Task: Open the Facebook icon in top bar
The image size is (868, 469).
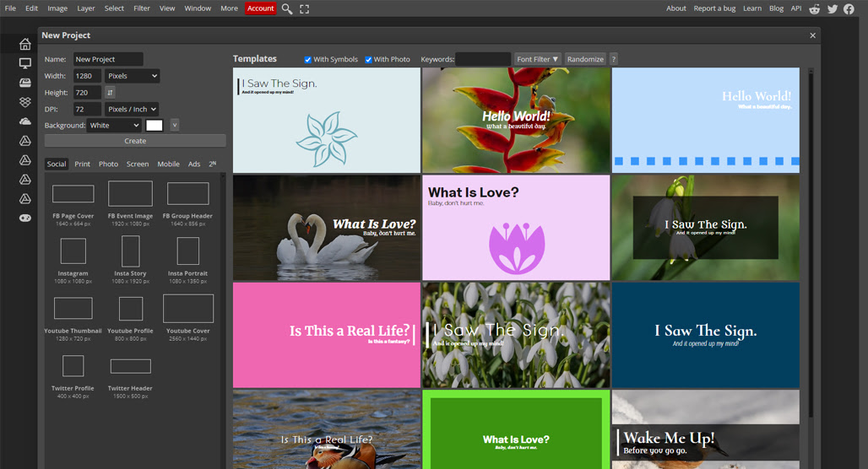Action: click(849, 8)
